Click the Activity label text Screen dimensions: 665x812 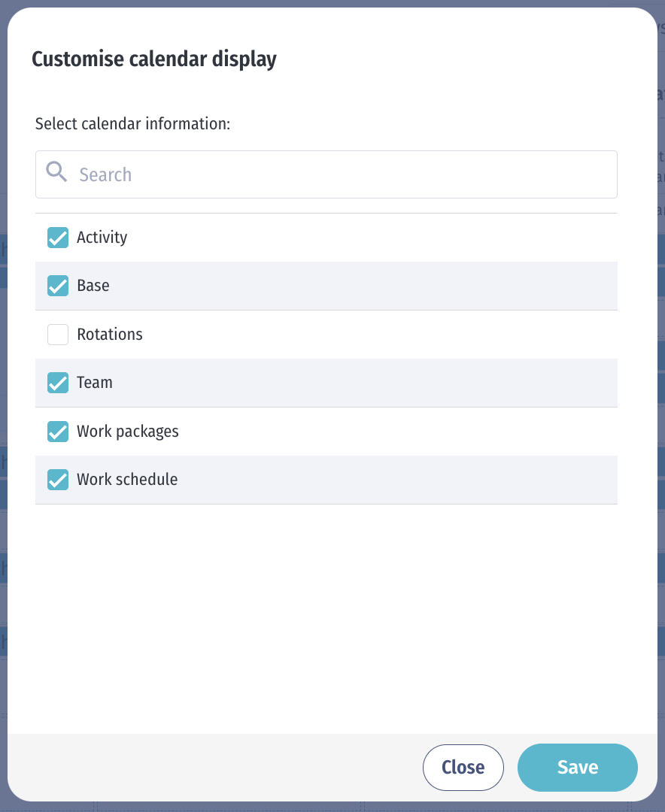[x=102, y=237]
